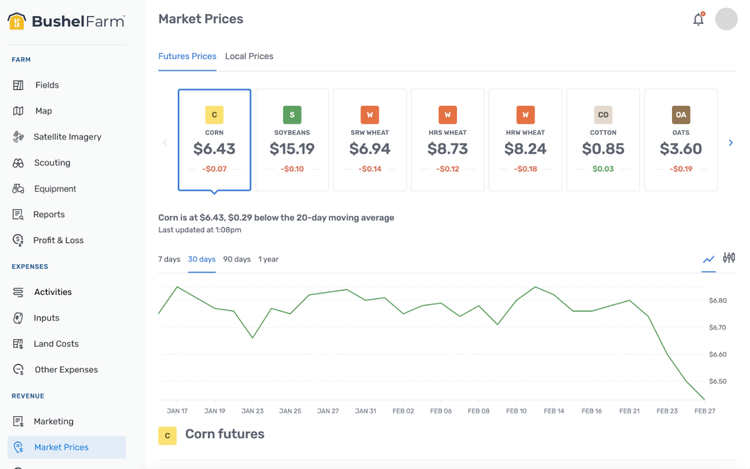Click the BushelFarm barn logo icon
This screenshot has height=469, width=750.
click(16, 21)
